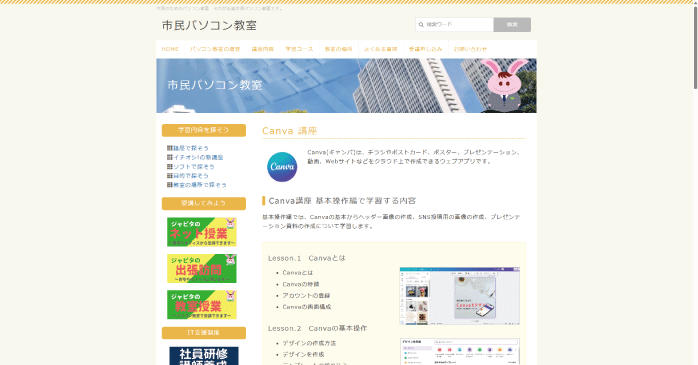
Task: Click the IT支援関連 sidebar header
Action: coord(203,333)
